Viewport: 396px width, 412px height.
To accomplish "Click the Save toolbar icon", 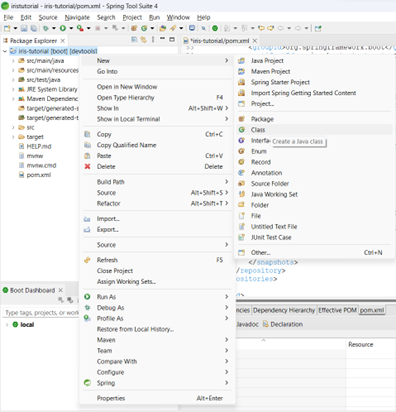I will tap(24, 29).
